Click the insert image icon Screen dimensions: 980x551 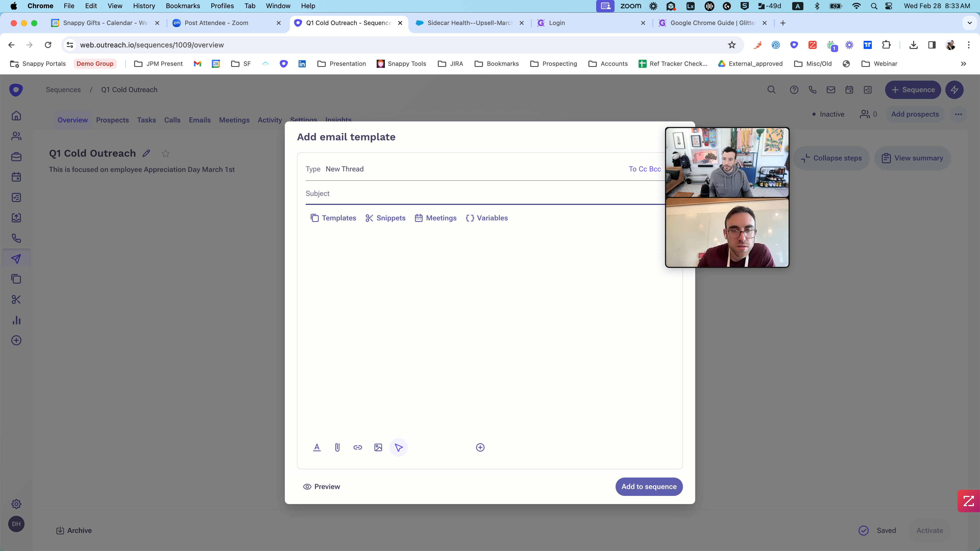pos(378,447)
